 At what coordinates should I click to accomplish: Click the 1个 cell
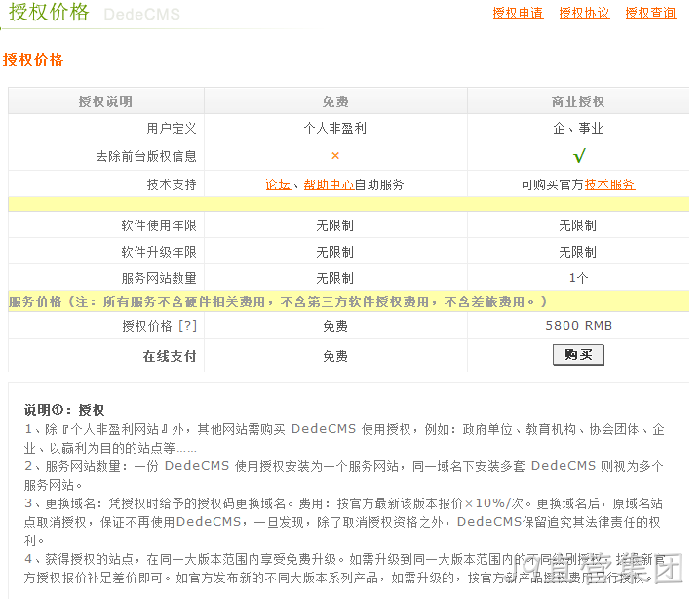tap(578, 278)
